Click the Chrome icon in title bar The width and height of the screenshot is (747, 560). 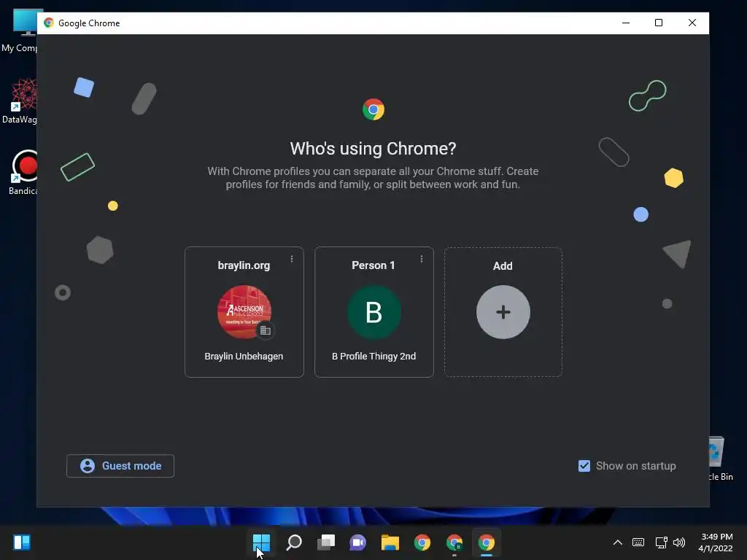pos(49,23)
